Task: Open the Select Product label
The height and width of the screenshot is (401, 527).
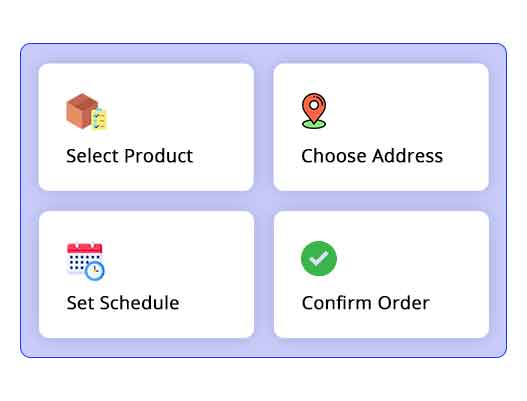Action: pyautogui.click(x=129, y=156)
